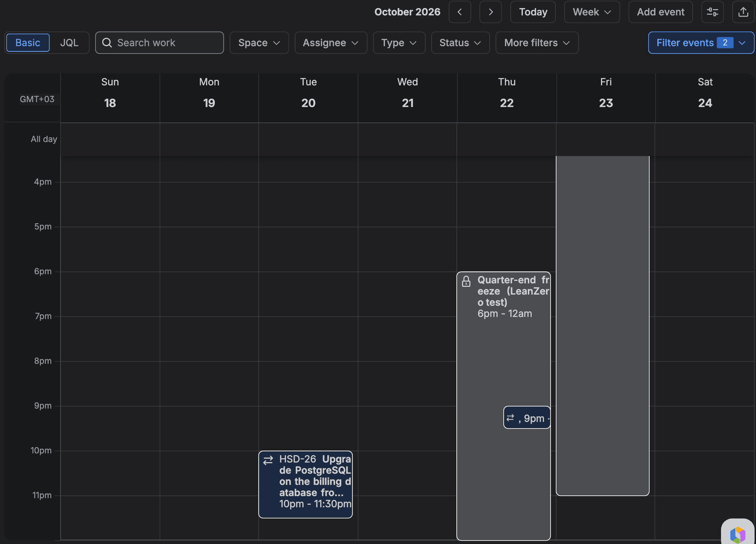
Task: Open the Type filter dropdown
Action: coord(399,43)
